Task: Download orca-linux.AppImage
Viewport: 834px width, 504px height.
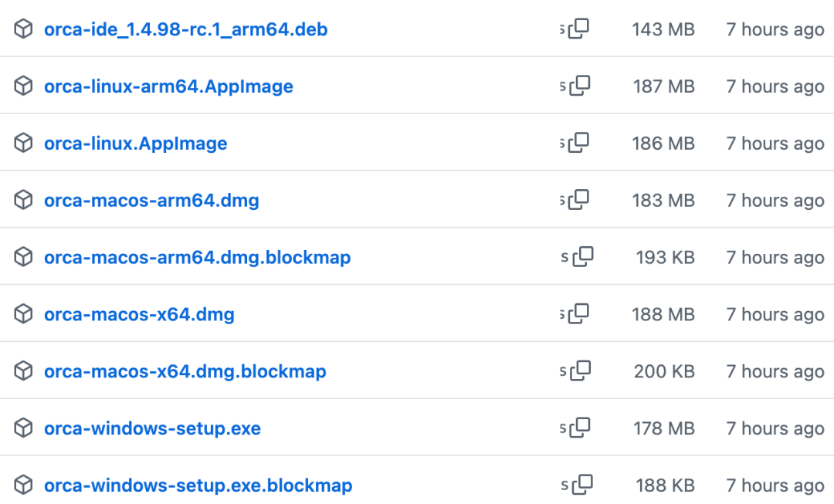Action: pyautogui.click(x=136, y=143)
